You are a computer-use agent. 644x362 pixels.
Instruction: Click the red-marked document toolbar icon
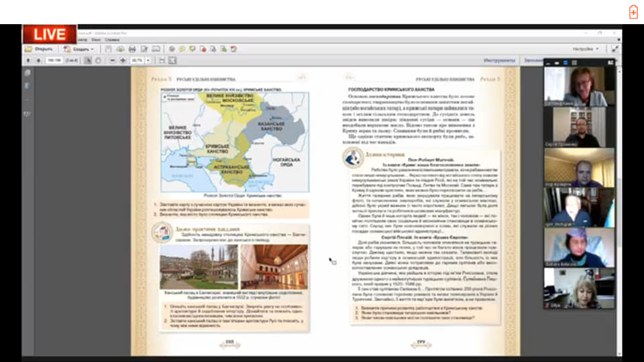tap(203, 49)
